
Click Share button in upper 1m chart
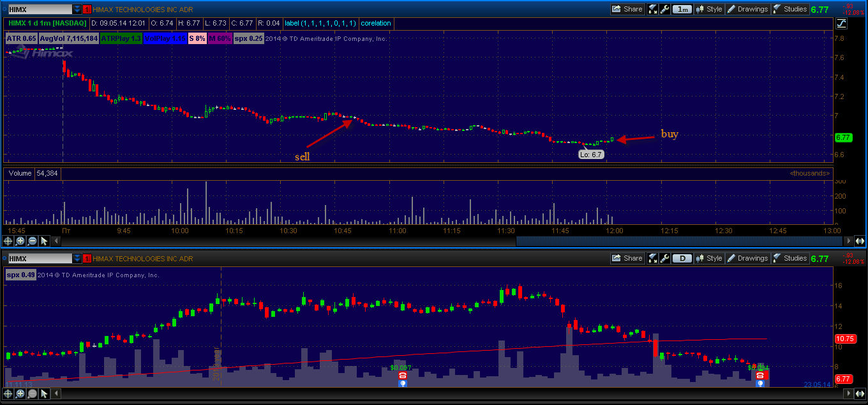(x=627, y=9)
